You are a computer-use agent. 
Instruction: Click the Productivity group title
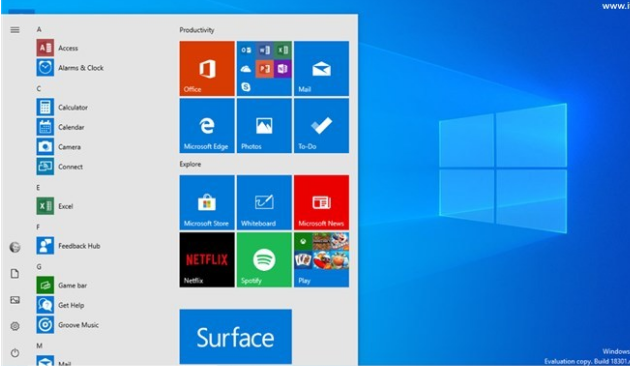pyautogui.click(x=197, y=30)
